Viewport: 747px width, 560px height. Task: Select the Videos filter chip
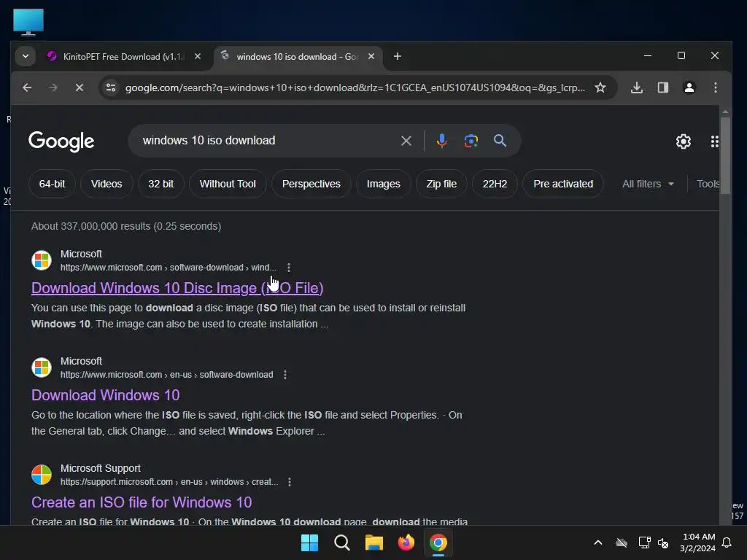[x=107, y=184]
